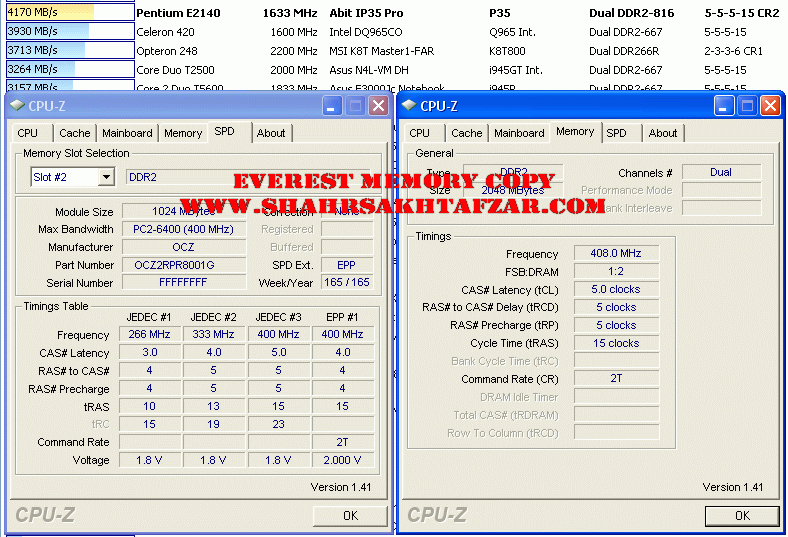This screenshot has height=537, width=788.
Task: Click the PC2-6400 (400 MHz) bandwidth field
Action: [183, 229]
